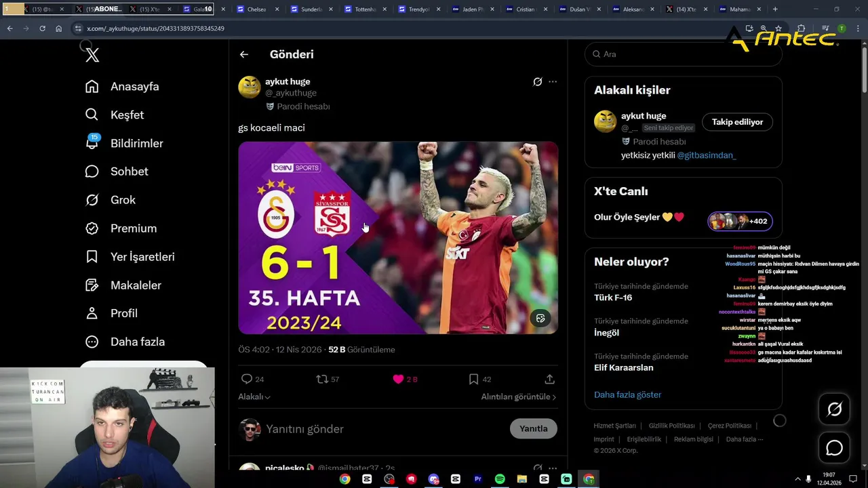
Task: Click the Ara search field
Action: tap(683, 54)
